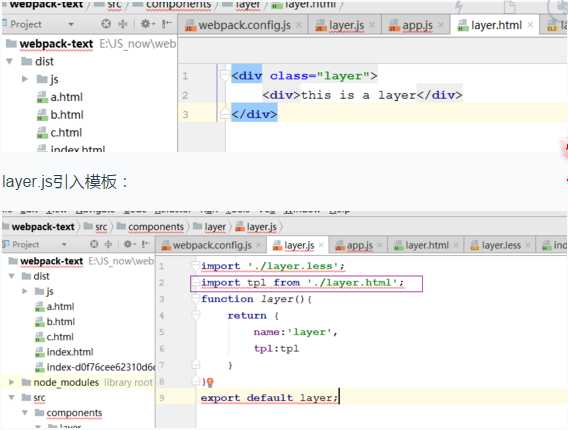Click collapse-all icon in layer.js window's Project toolbar
Viewport: 568px width, 430px height.
[x=108, y=244]
